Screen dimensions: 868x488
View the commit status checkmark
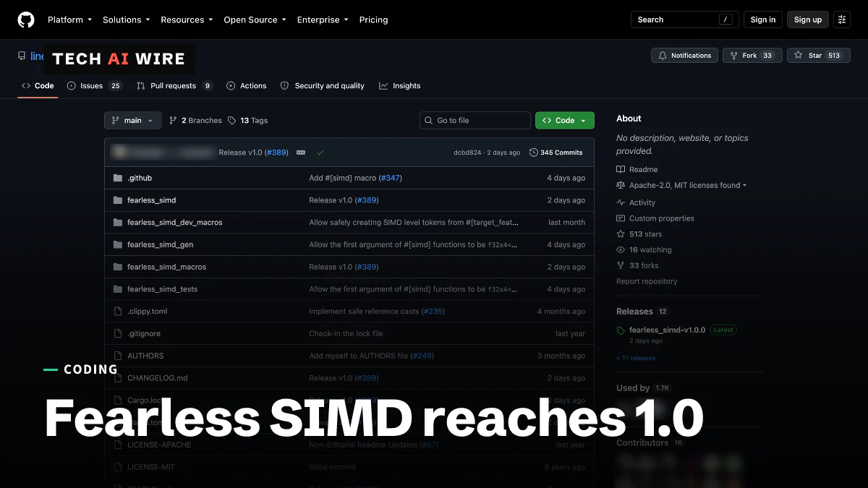[x=320, y=153]
